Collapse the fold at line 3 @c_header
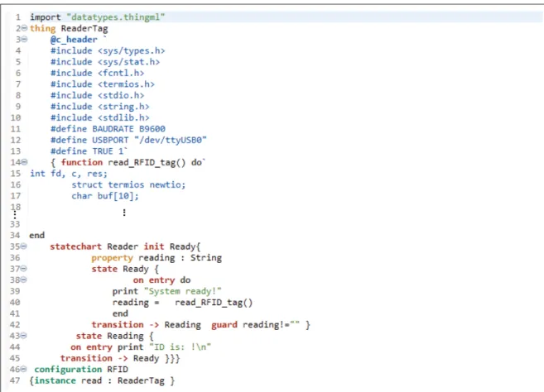 [24, 40]
